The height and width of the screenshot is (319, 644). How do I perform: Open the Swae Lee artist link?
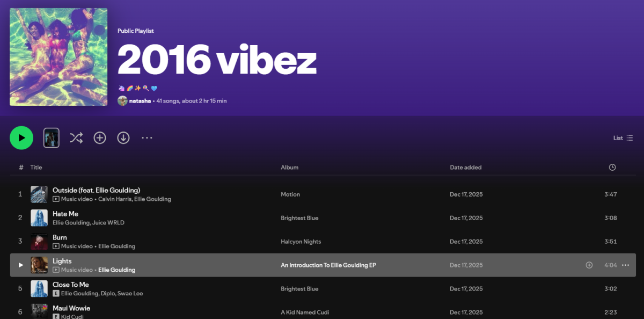point(129,294)
